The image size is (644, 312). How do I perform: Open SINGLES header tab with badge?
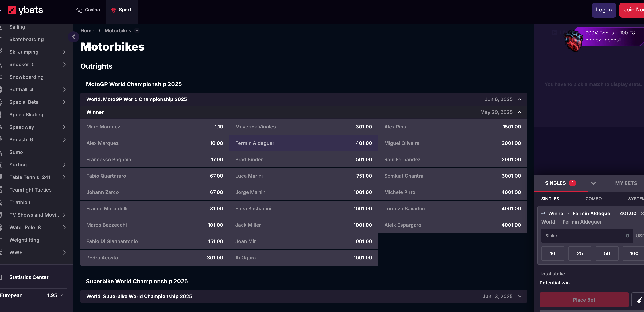(561, 183)
